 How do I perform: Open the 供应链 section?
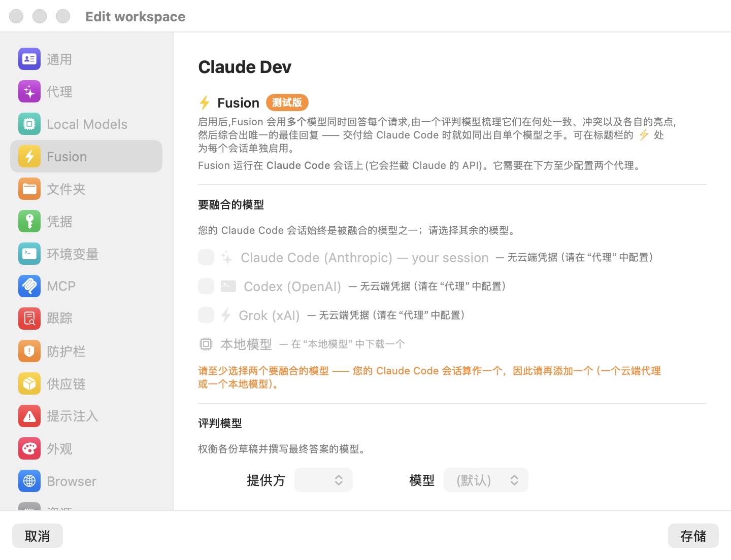pos(86,383)
